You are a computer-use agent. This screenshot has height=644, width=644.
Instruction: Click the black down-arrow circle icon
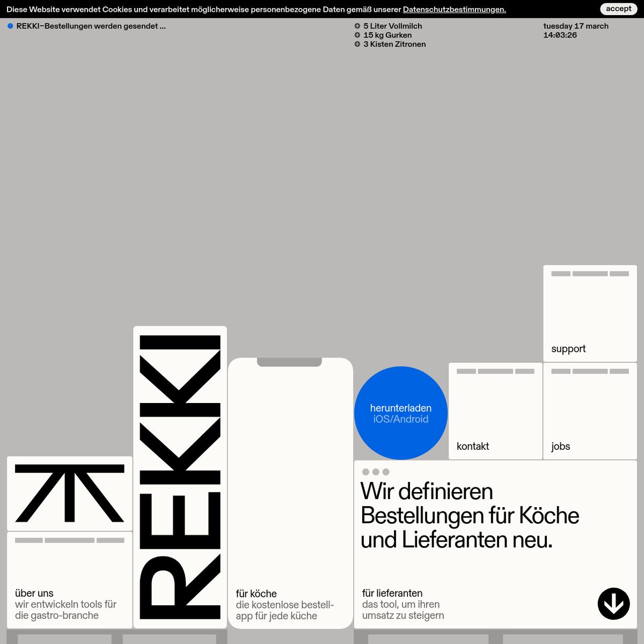point(613,604)
